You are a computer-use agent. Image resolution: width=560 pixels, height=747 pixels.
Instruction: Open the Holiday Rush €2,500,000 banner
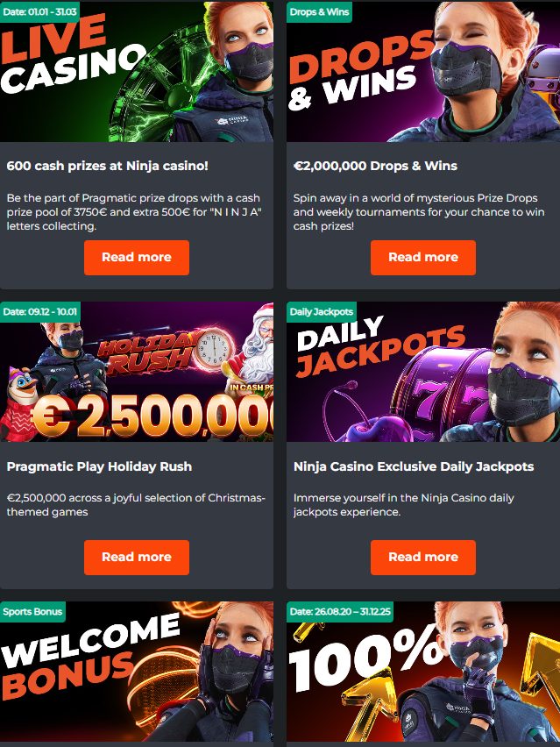pos(137,372)
